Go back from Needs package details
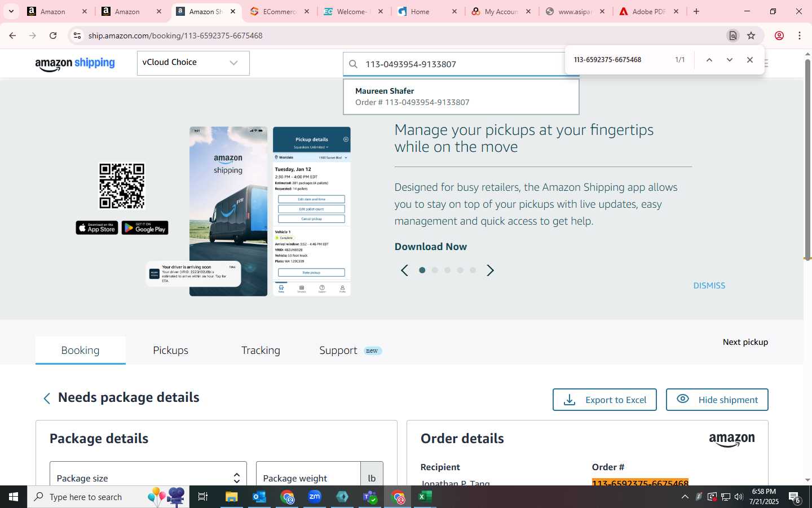Viewport: 812px width, 508px height. [47, 398]
